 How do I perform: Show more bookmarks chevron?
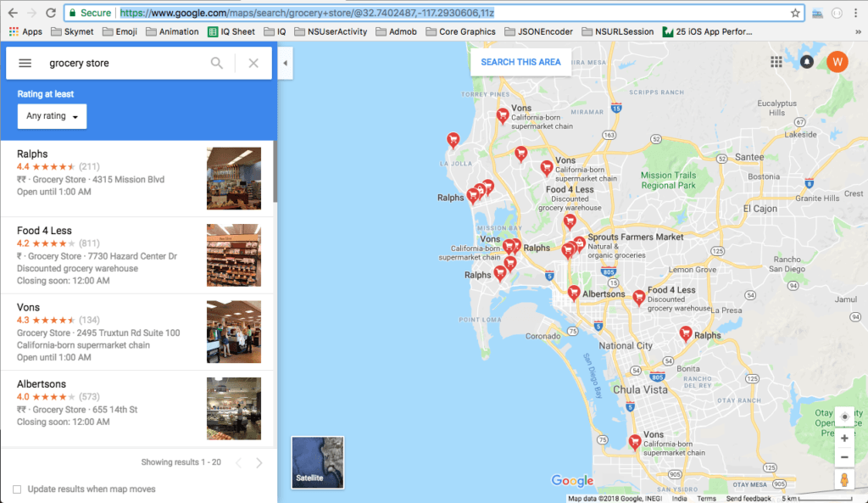[x=858, y=31]
